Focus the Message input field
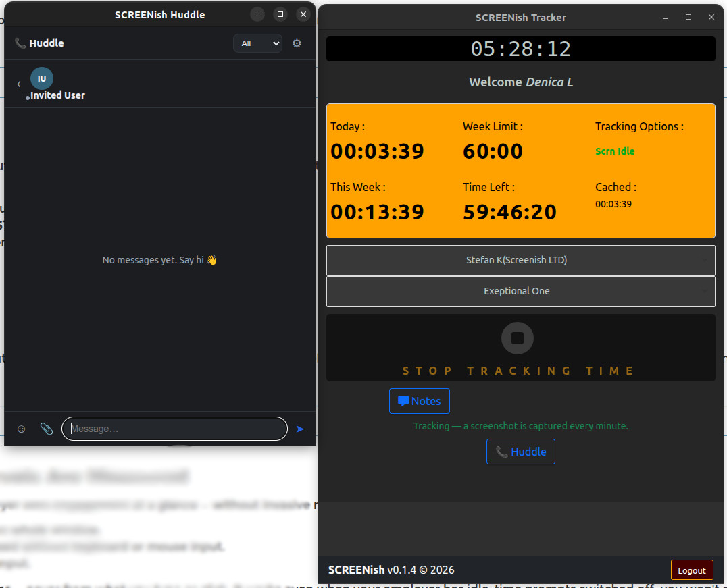Screen dimensions: 727x588 coord(175,429)
